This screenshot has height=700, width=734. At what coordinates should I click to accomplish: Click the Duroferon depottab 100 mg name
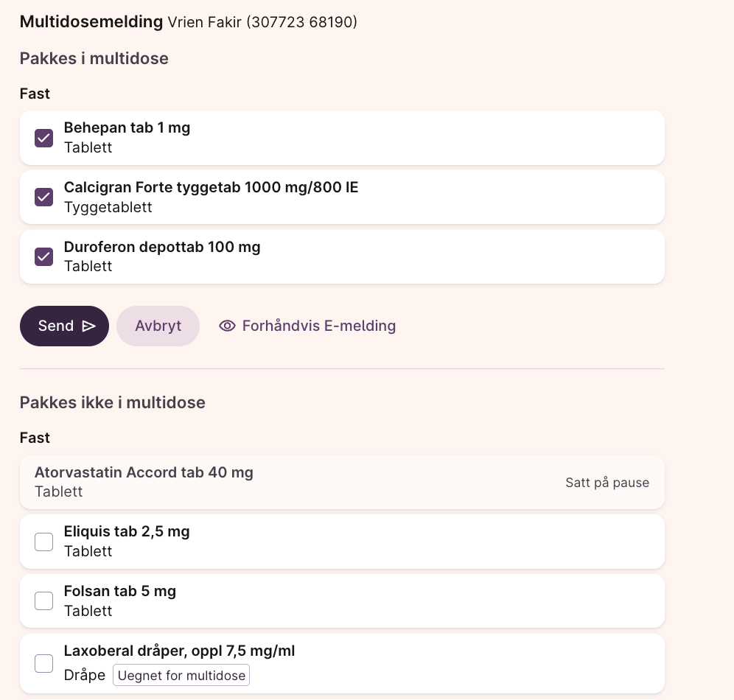pos(162,247)
